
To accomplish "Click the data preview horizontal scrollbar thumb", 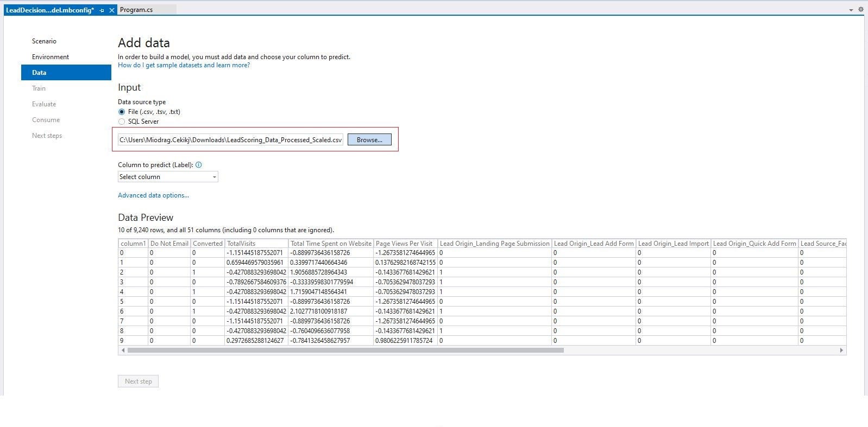I will tap(345, 350).
